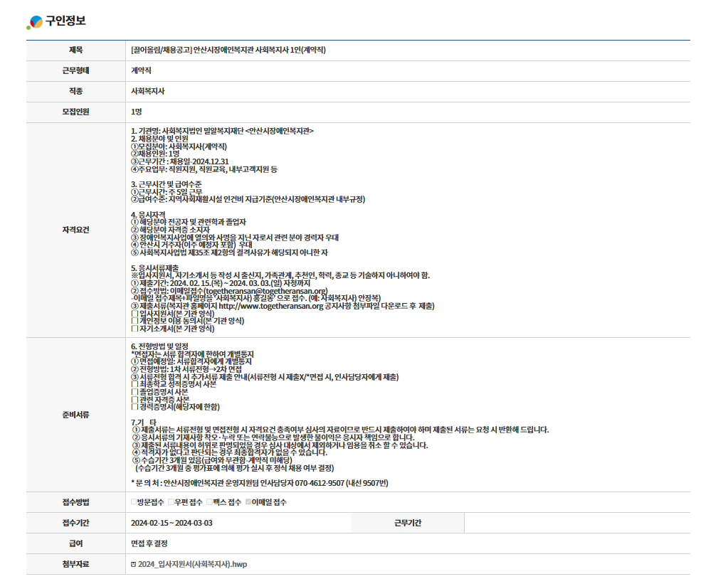Click the http://www.togetheransan.org homepage line
Image resolution: width=728 pixels, height=579 pixels.
[x=283, y=306]
